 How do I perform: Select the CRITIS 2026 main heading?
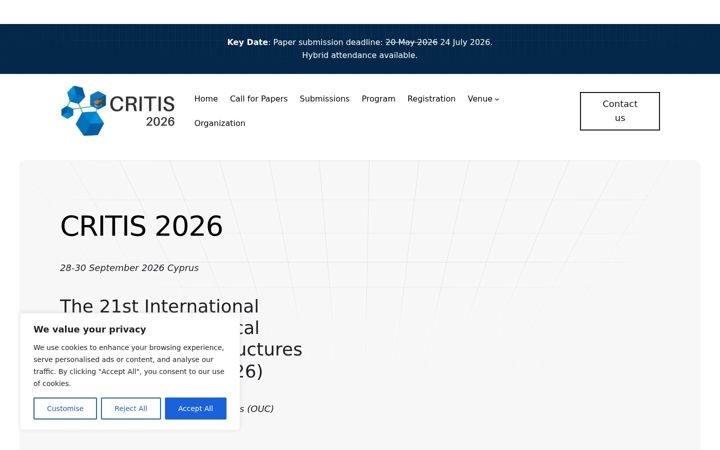(x=141, y=226)
